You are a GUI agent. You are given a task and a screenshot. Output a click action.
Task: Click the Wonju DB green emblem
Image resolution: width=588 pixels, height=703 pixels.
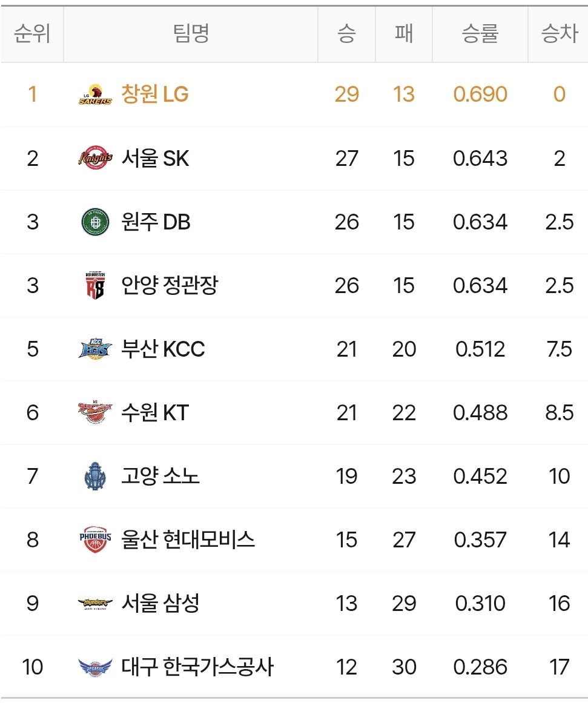tap(95, 222)
